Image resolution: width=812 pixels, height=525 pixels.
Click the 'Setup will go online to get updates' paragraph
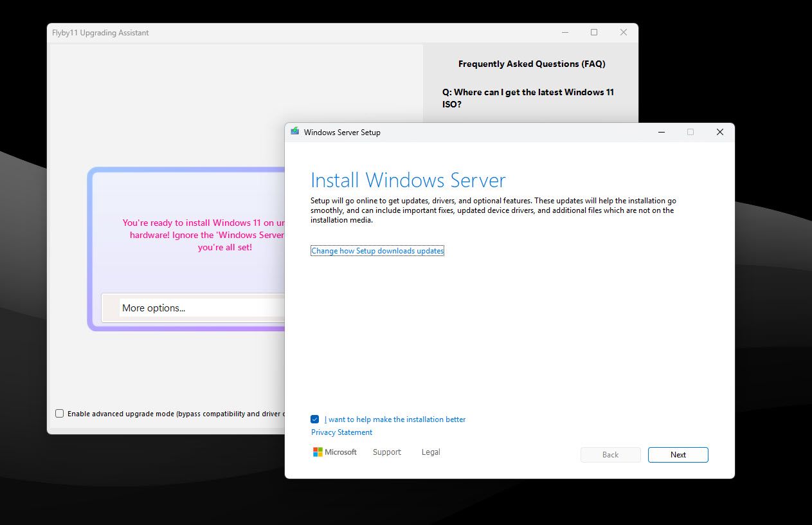[x=493, y=210]
